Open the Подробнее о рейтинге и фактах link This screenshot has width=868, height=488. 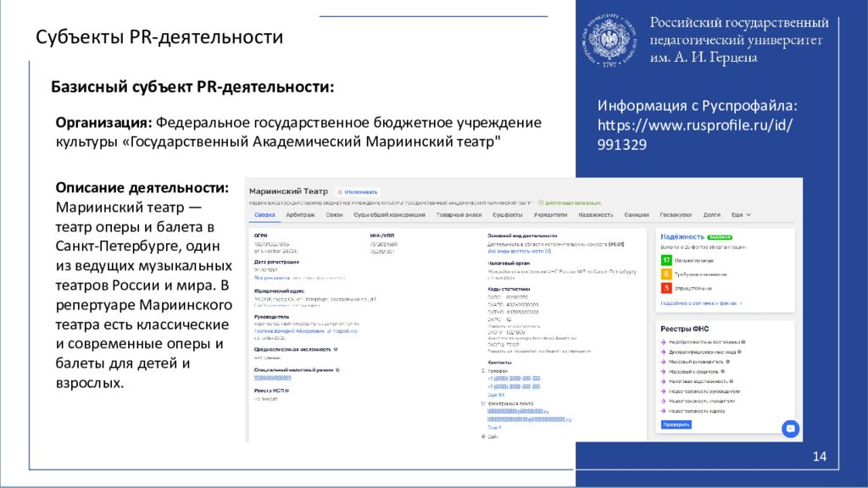coord(701,303)
